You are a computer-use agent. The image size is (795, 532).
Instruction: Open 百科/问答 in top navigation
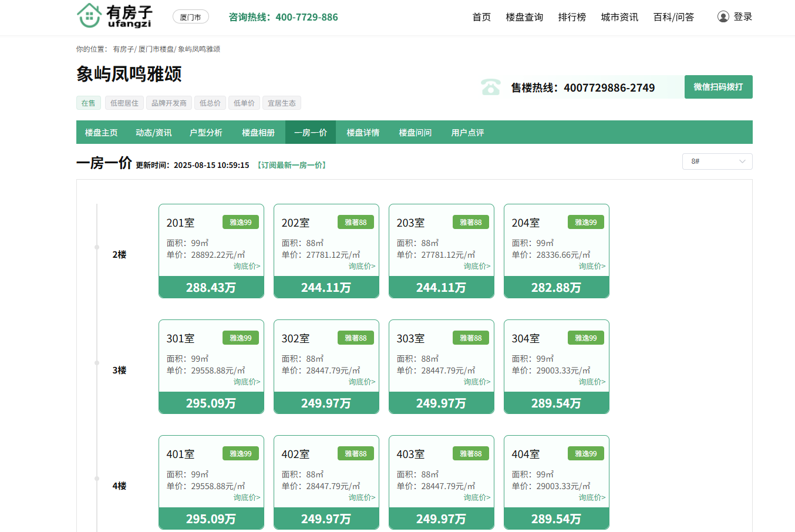coord(673,17)
